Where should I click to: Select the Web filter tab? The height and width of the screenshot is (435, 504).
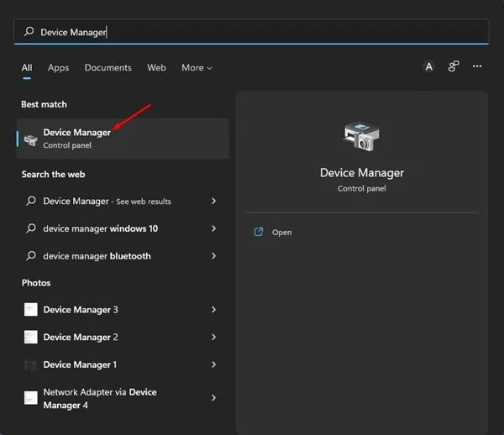(156, 68)
